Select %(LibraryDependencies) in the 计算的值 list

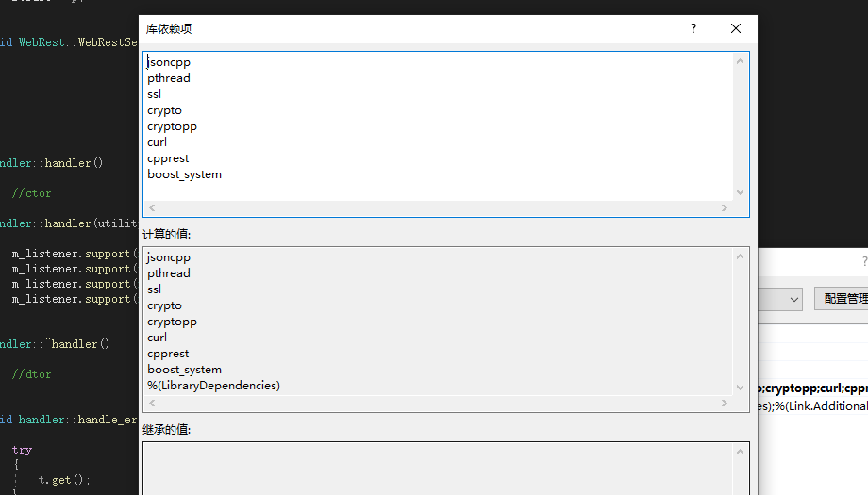[x=213, y=386]
